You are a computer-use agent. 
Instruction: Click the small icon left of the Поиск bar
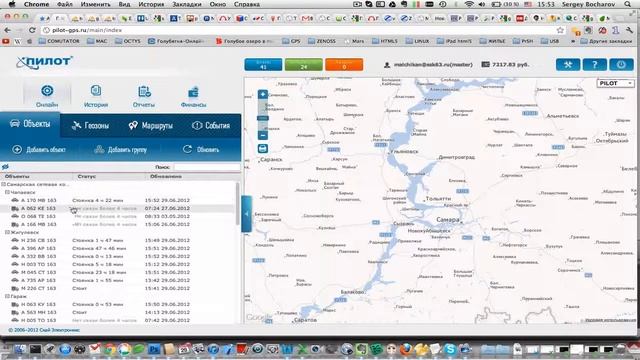(5, 167)
